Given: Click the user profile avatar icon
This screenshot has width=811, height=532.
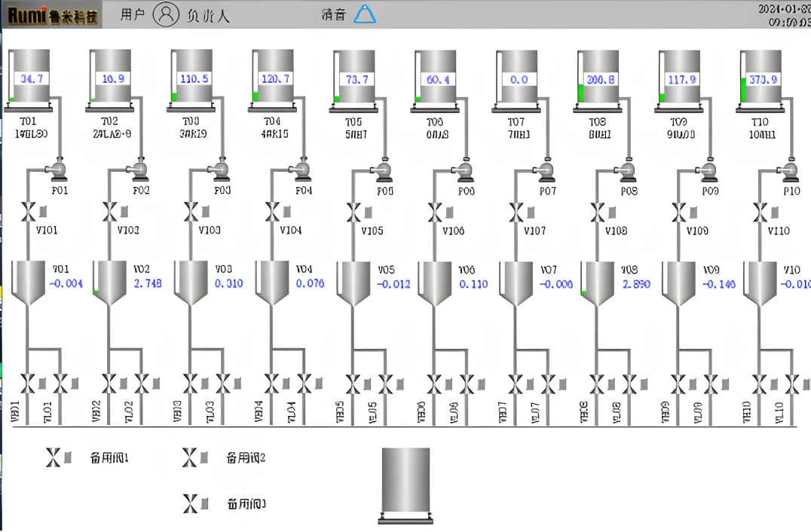Looking at the screenshot, I should tap(166, 14).
